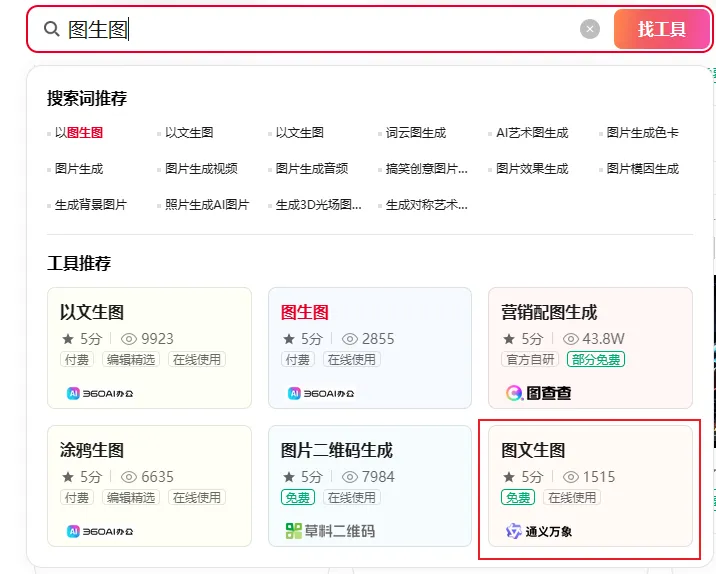The image size is (716, 574).
Task: Click 付费 tag on 图生图 card
Action: point(298,359)
